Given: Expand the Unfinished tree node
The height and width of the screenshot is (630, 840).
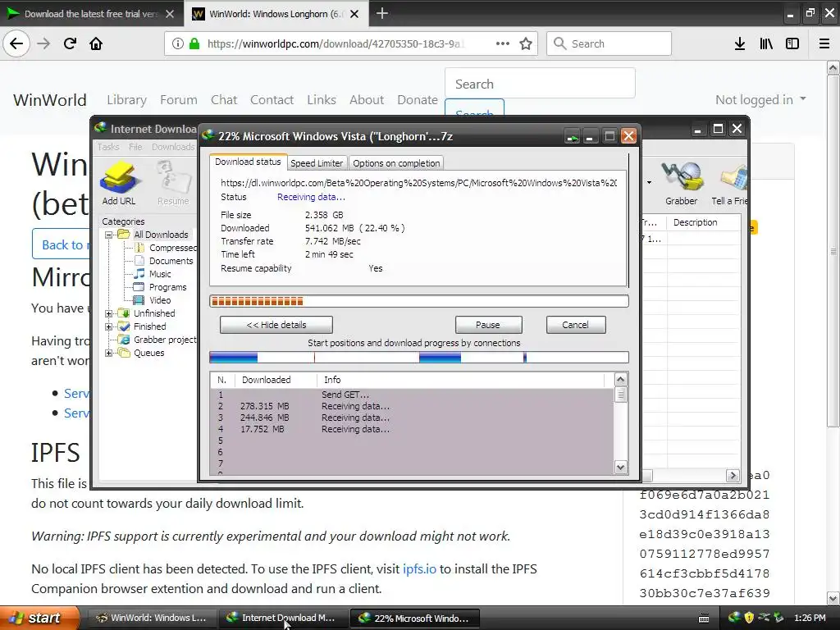Looking at the screenshot, I should 109,313.
